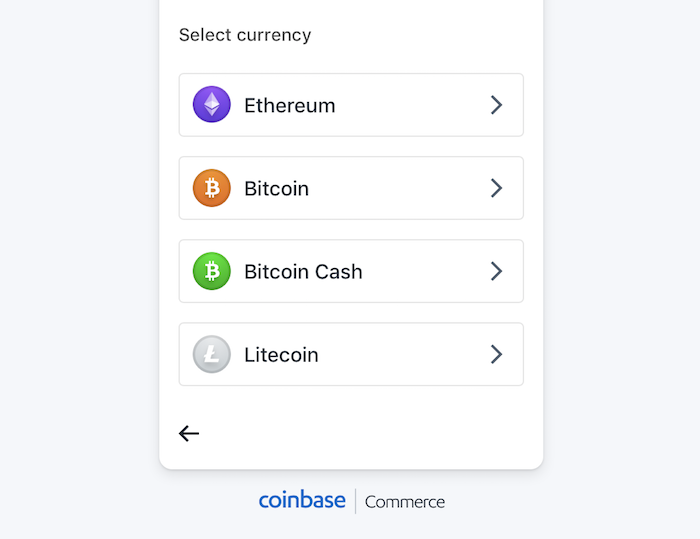
Task: Select the Litecoin text label
Action: [x=281, y=354]
